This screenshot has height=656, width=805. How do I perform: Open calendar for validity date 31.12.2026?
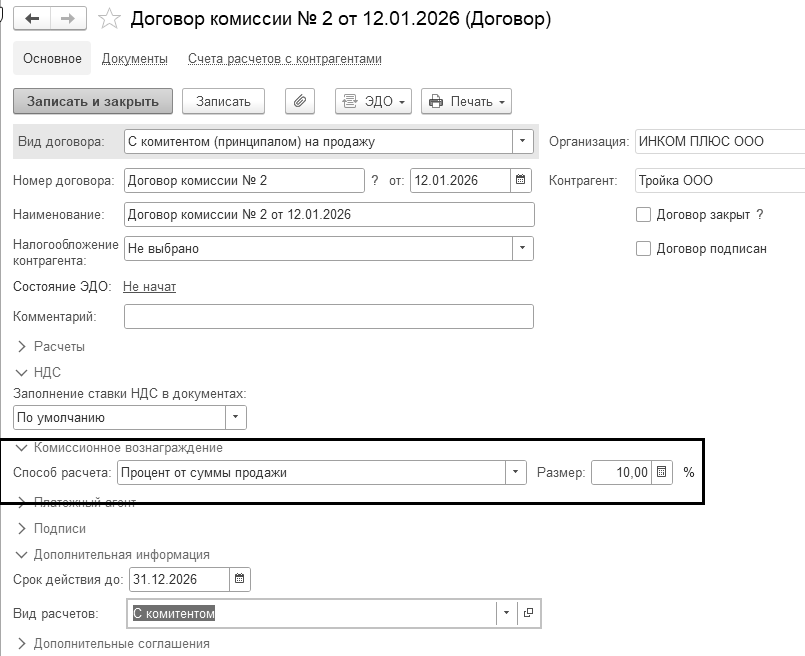pyautogui.click(x=239, y=579)
